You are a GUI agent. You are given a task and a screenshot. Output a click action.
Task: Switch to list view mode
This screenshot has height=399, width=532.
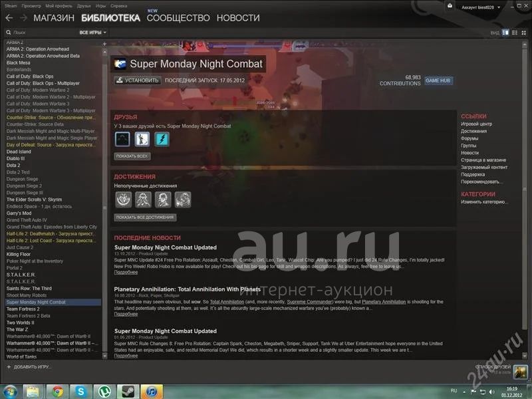515,33
